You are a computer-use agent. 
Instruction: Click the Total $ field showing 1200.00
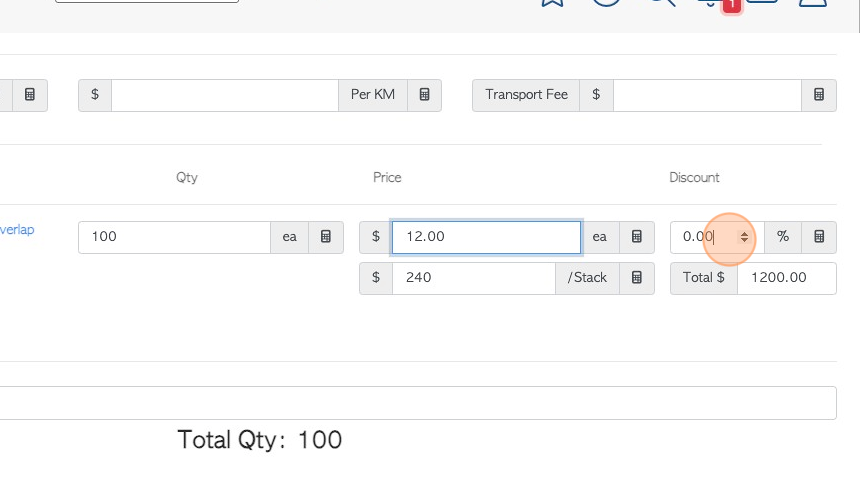pos(787,278)
